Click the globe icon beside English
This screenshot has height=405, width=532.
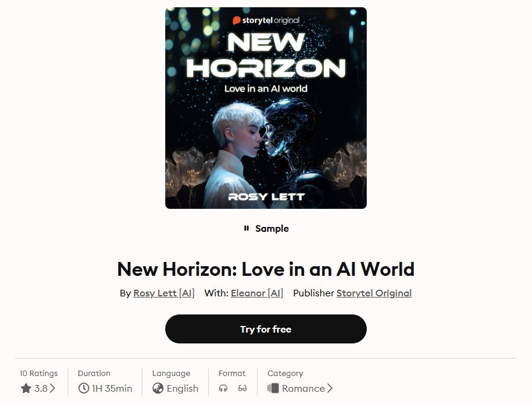158,388
